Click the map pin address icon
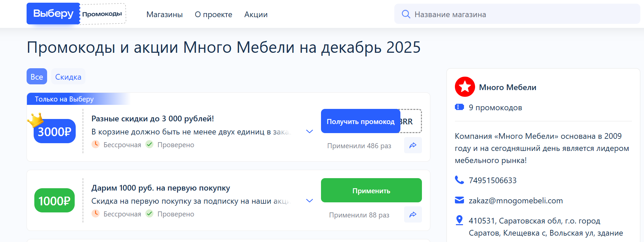644x242 pixels. 459,220
